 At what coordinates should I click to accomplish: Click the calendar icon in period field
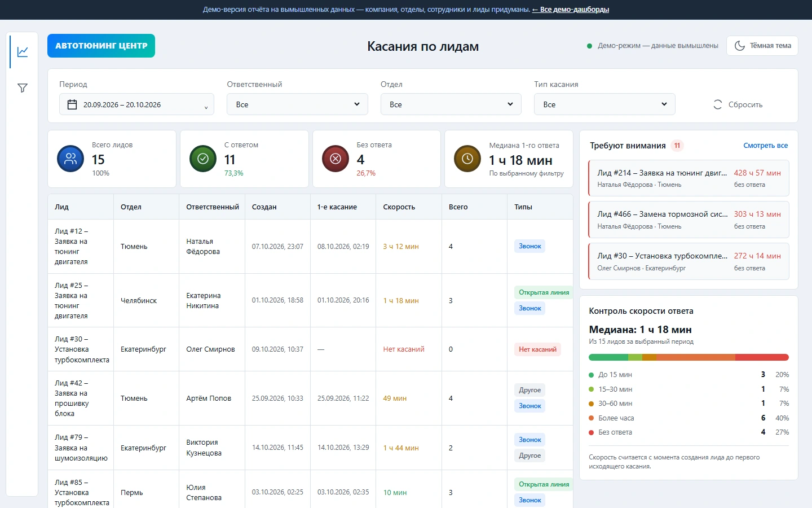[x=72, y=104]
